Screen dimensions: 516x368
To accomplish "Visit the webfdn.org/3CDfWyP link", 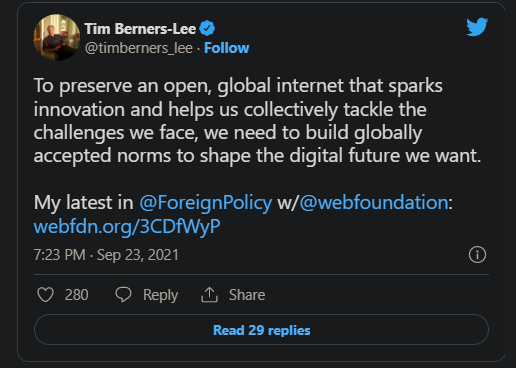I will pos(127,226).
